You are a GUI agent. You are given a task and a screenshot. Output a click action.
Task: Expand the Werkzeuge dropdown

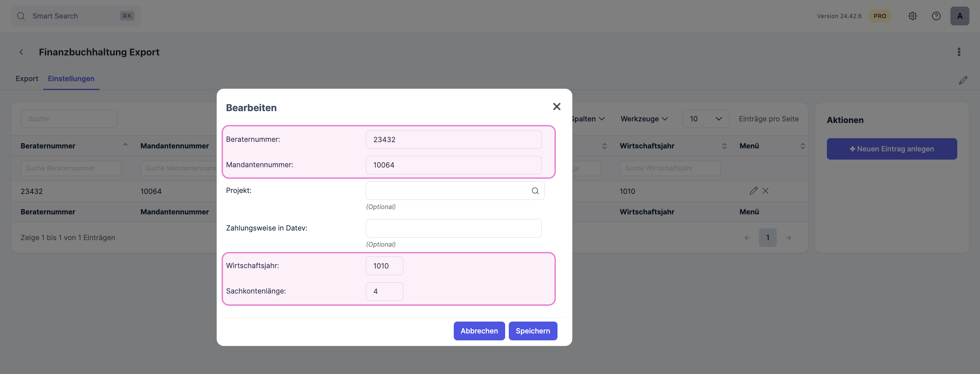[x=644, y=119]
